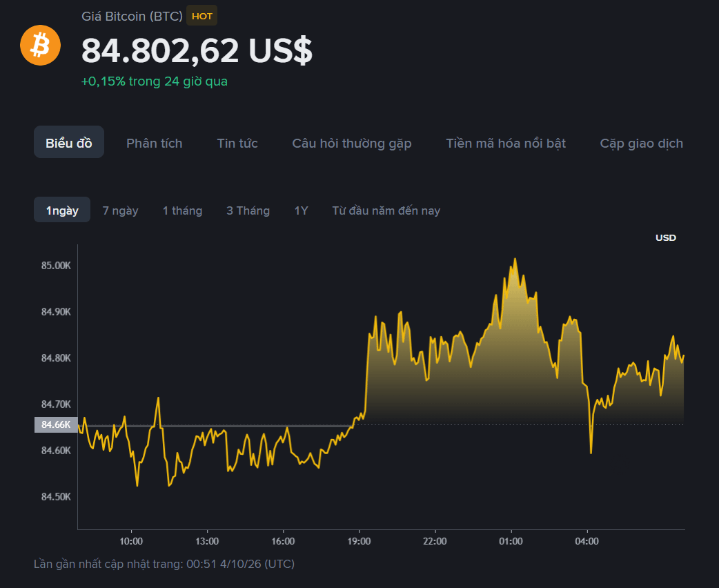Click the +0,15% trong 24 giờ qua text

(154, 81)
